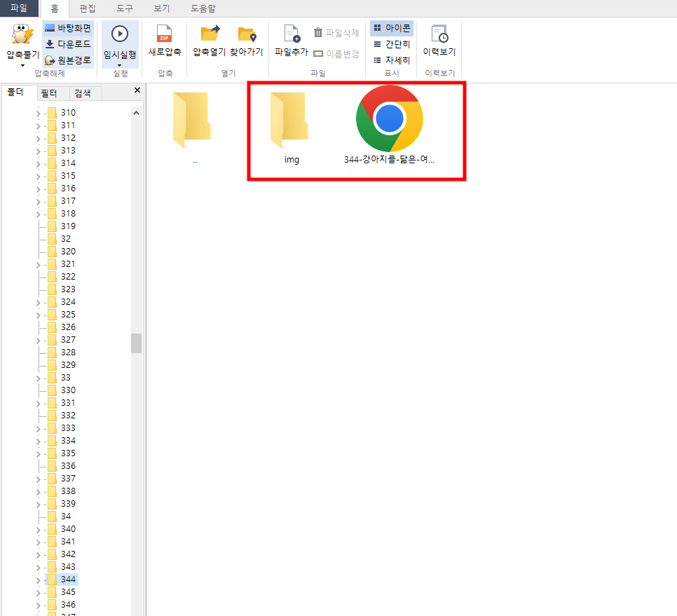Image resolution: width=677 pixels, height=616 pixels.
Task: Click the 압축풀기 extract icon
Action: click(x=22, y=34)
